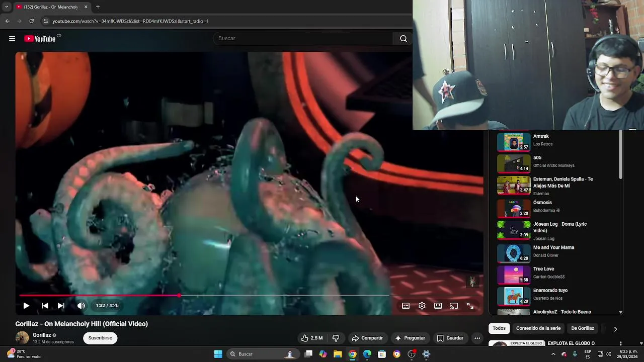Open the tab search dropdown arrow
Image resolution: width=644 pixels, height=362 pixels.
click(6, 7)
